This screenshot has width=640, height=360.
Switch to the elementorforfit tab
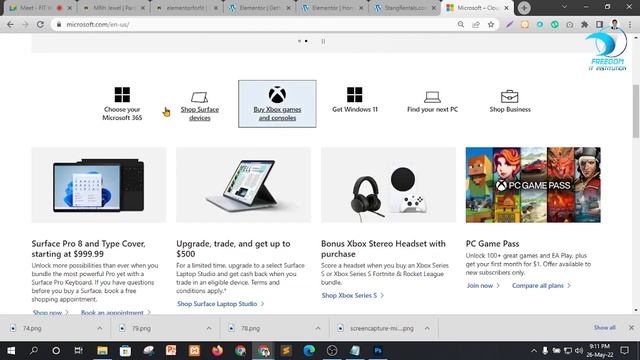click(186, 8)
